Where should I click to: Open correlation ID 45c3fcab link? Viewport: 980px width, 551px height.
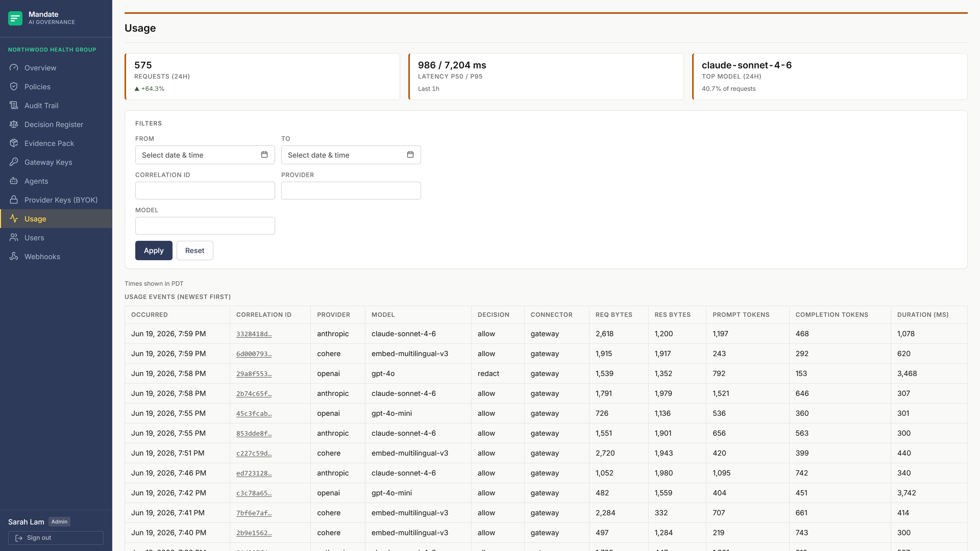[254, 414]
